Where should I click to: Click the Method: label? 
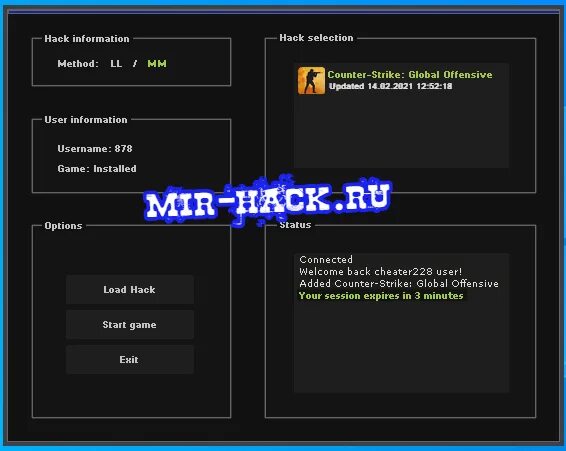[78, 64]
